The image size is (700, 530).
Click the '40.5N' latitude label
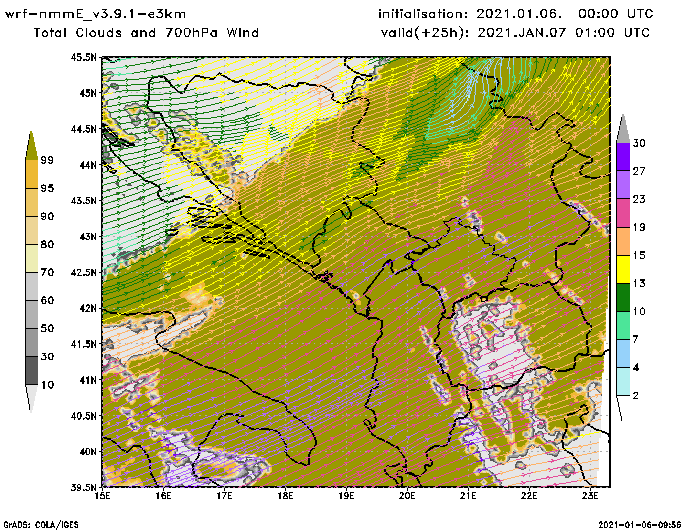point(84,416)
